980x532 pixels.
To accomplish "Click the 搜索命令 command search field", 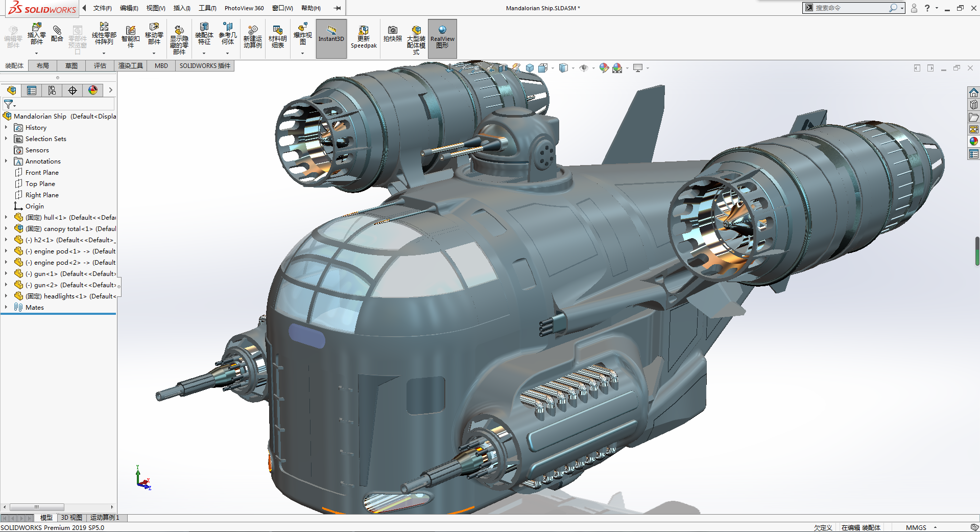I will click(850, 8).
